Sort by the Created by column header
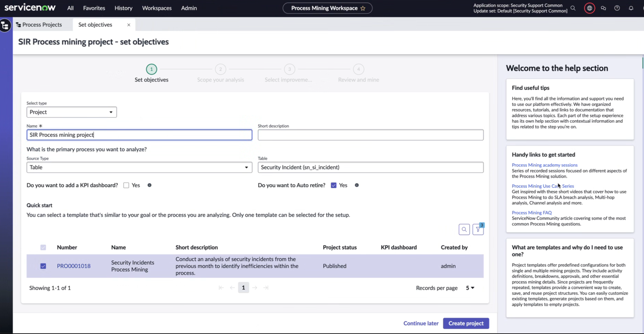 click(454, 247)
